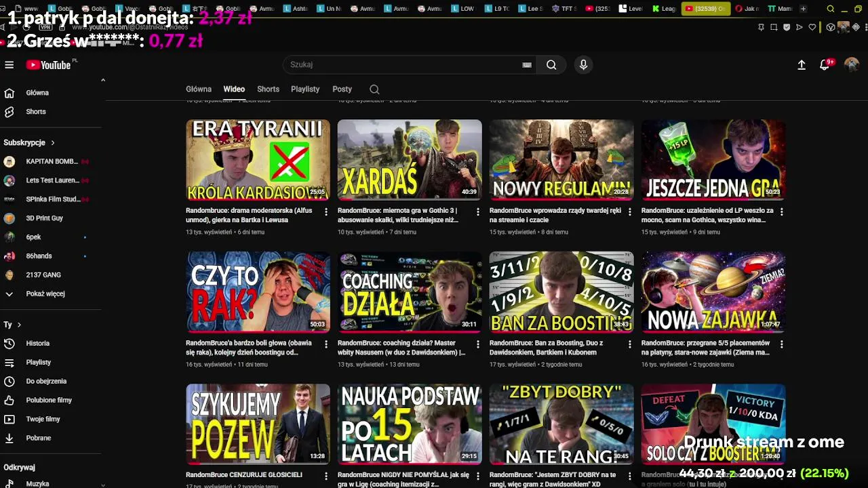Click the browser heart bookmark icon
The image size is (868, 488).
click(812, 27)
